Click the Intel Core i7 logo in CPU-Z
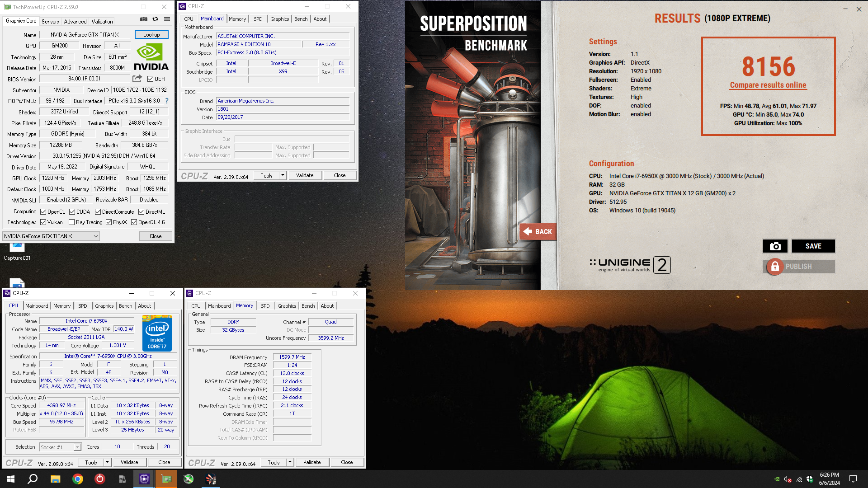This screenshot has height=488, width=868. (157, 333)
